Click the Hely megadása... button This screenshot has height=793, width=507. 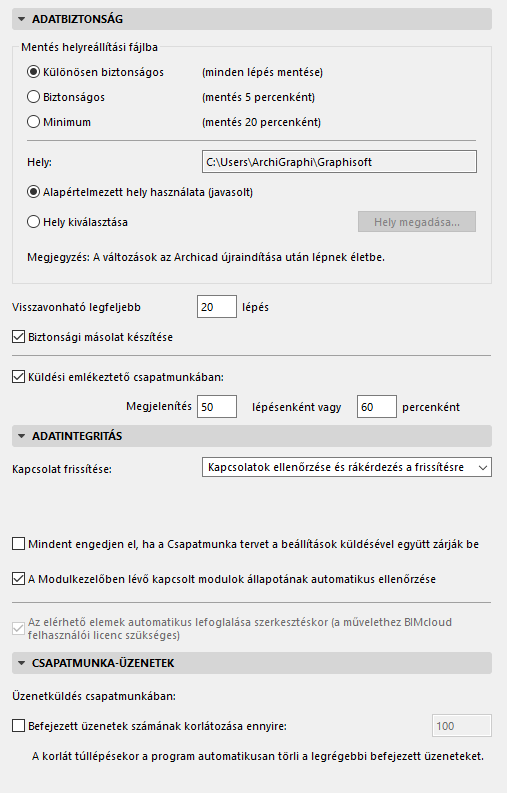click(417, 222)
